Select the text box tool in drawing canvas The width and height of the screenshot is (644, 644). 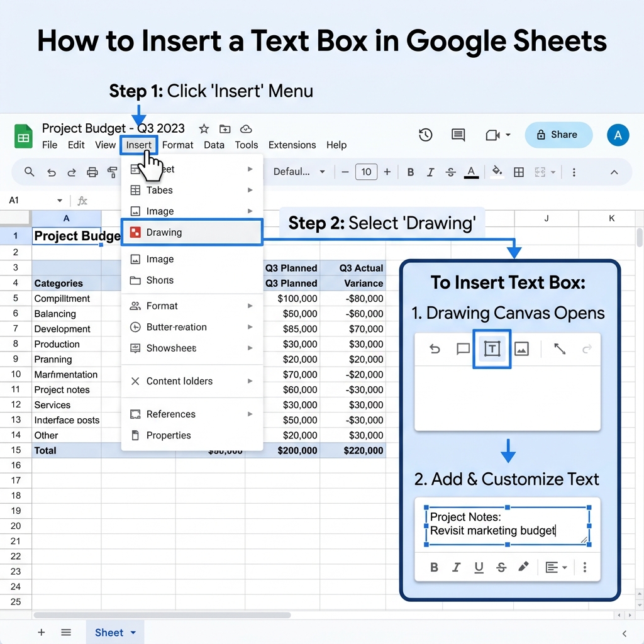492,348
